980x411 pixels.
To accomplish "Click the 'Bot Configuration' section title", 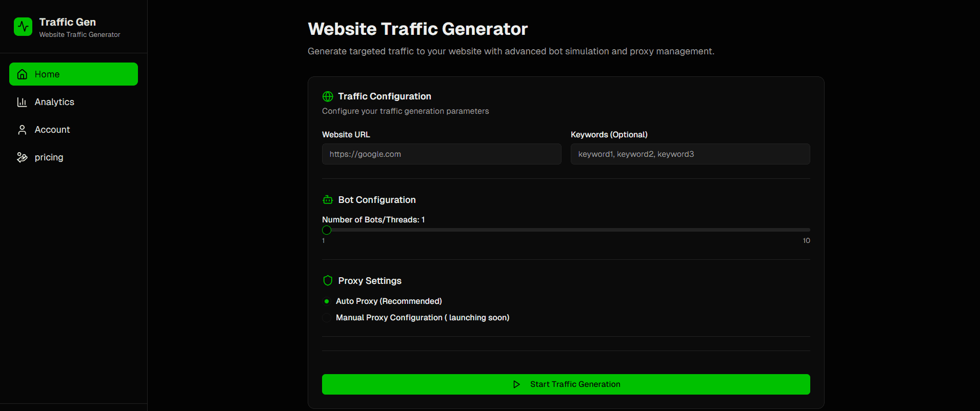I will pos(377,200).
